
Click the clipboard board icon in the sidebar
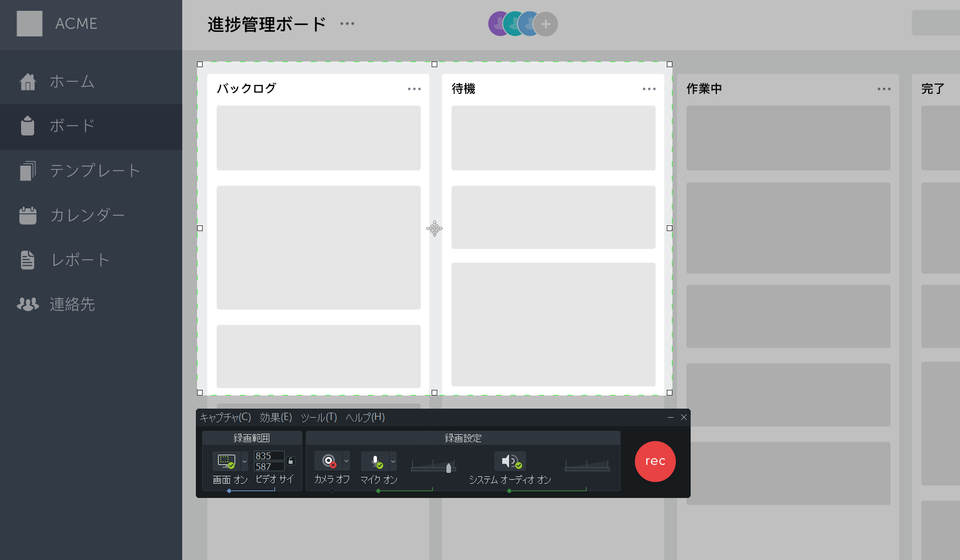click(x=28, y=126)
